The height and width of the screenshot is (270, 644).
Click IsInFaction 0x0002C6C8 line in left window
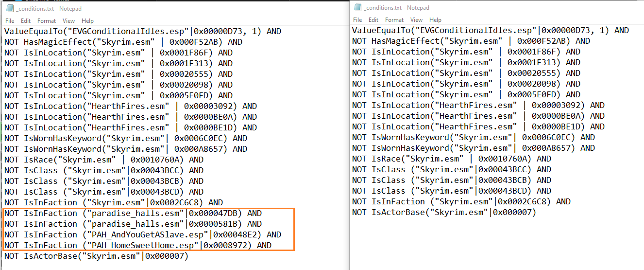click(x=114, y=202)
